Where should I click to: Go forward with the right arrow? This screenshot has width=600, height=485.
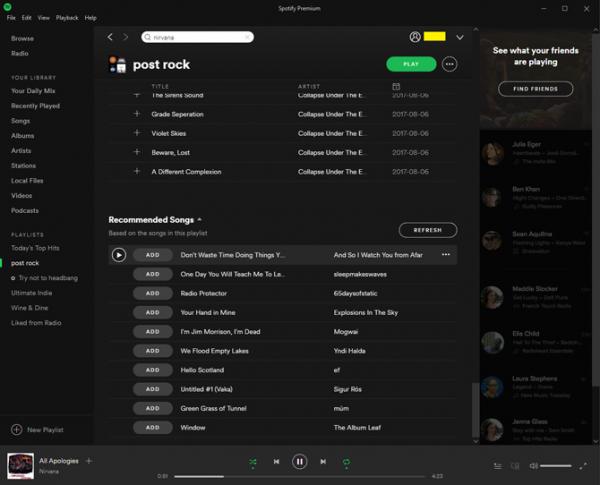point(125,37)
